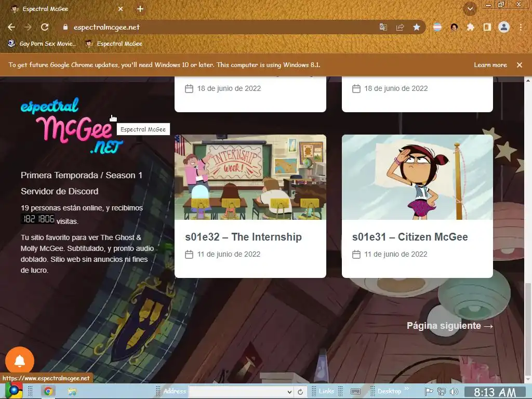Click the Espectral McGee .NET logo
This screenshot has width=532, height=399.
coord(71,126)
